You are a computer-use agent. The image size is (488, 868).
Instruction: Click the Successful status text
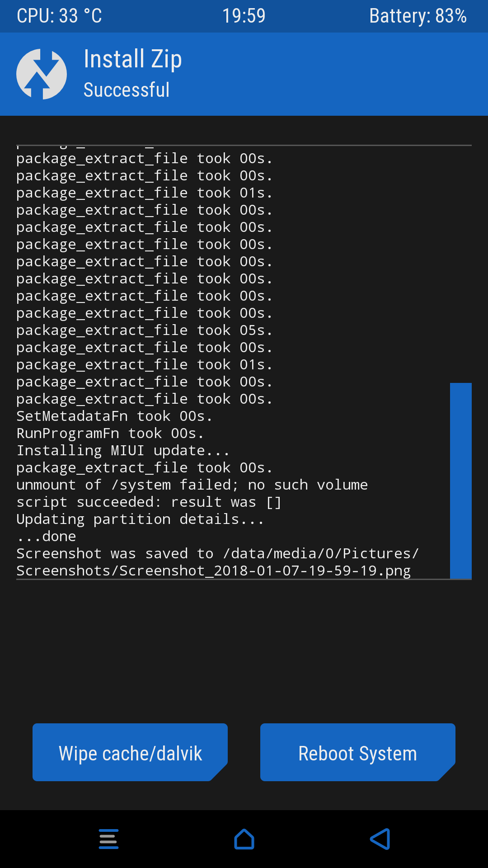[127, 90]
